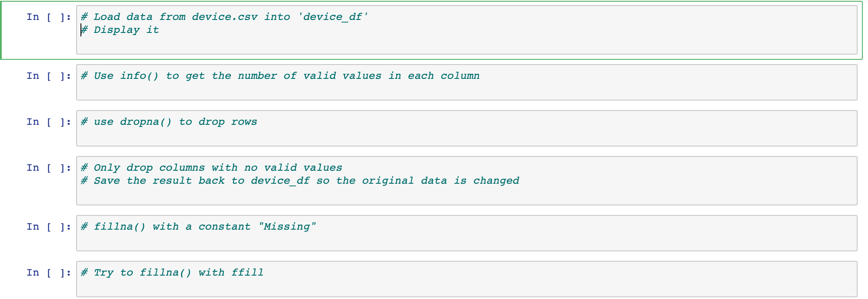Click the Try to fillna() with ffill comment

(x=171, y=272)
